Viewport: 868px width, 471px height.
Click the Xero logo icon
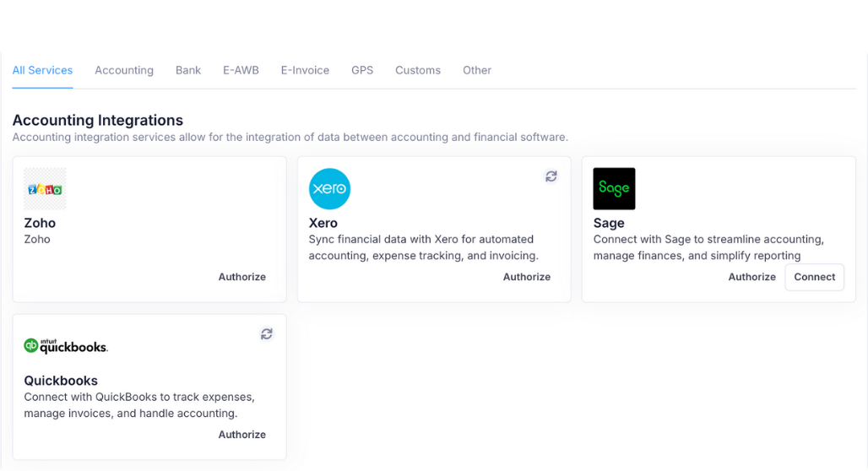point(329,189)
